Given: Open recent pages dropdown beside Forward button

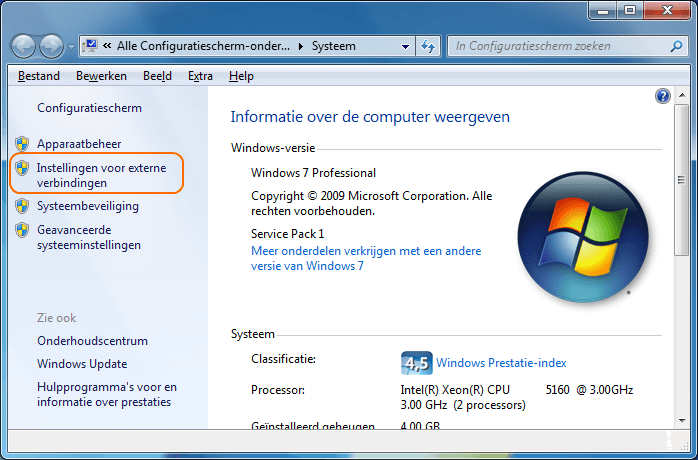Looking at the screenshot, I should pos(71,47).
